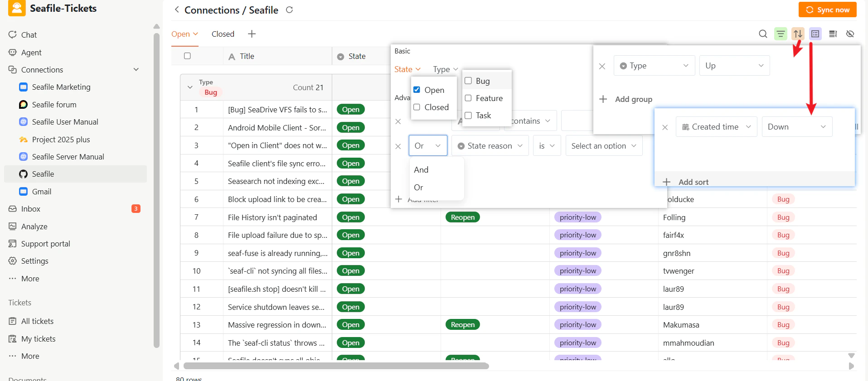Open the Select an option dropdown

click(604, 146)
